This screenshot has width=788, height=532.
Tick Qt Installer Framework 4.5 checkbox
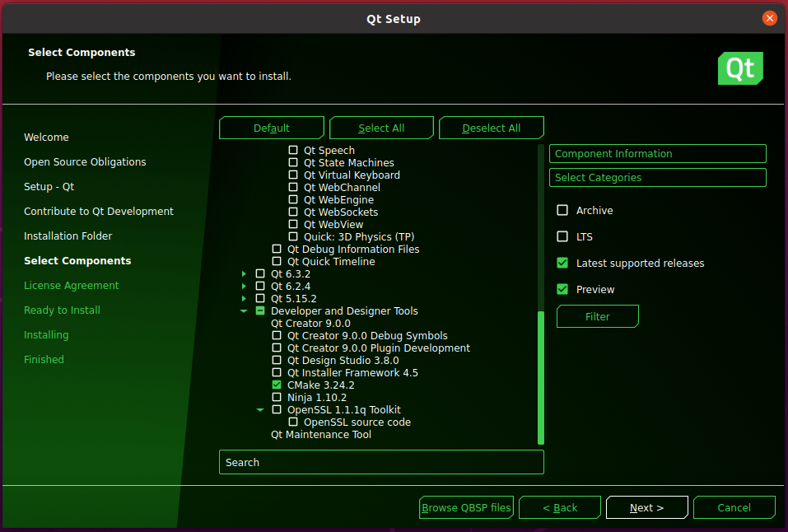[x=277, y=372]
